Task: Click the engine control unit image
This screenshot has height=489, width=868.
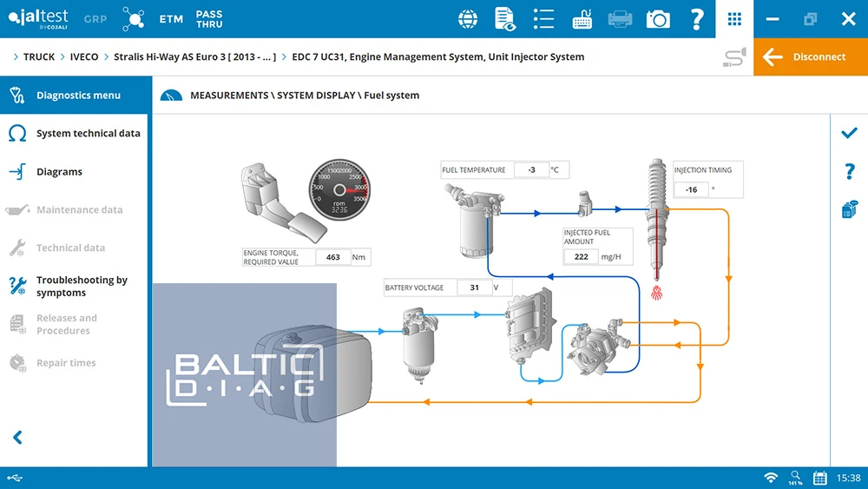Action: pyautogui.click(x=530, y=326)
